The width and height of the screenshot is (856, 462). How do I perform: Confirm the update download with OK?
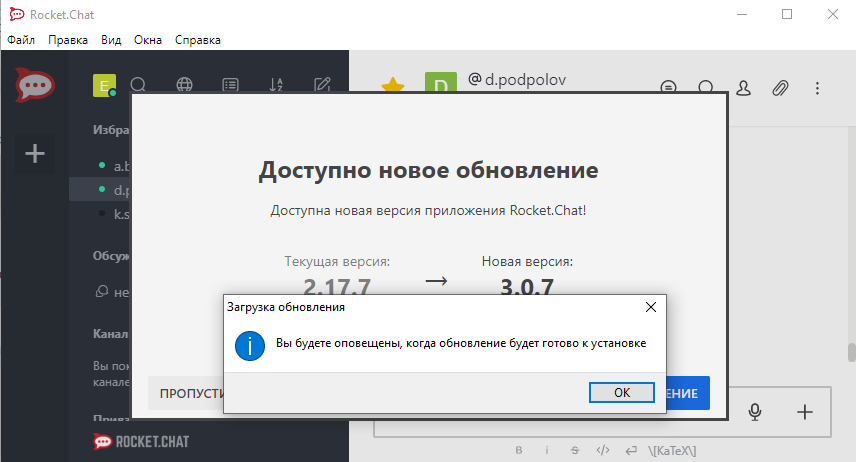click(621, 392)
